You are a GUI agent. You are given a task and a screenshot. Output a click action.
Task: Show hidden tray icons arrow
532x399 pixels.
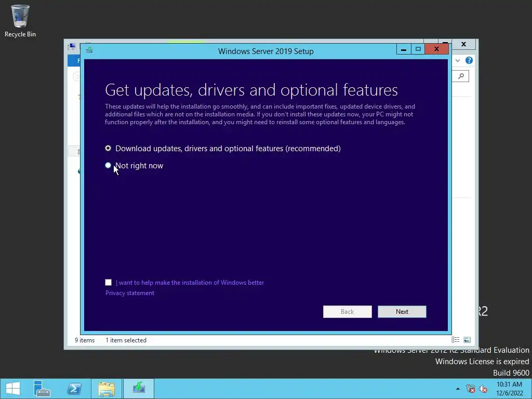tap(458, 389)
